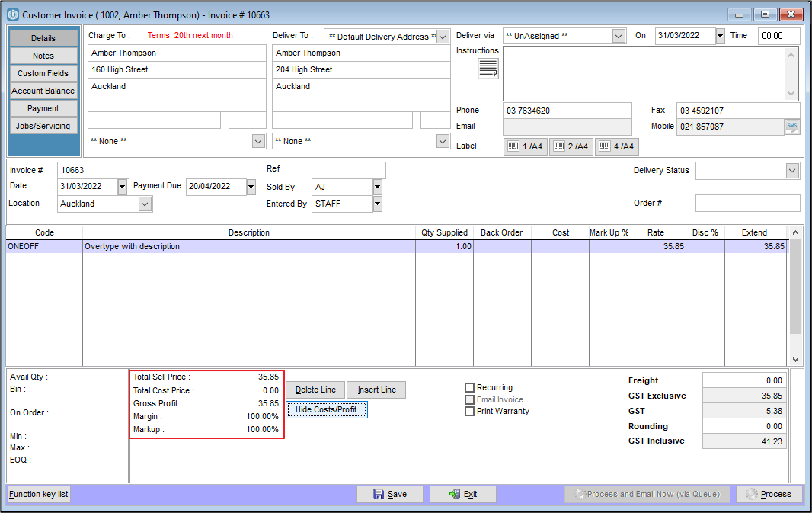Screen dimensions: 812x513
Task: Open the Location dropdown showing Auckland
Action: tap(145, 204)
